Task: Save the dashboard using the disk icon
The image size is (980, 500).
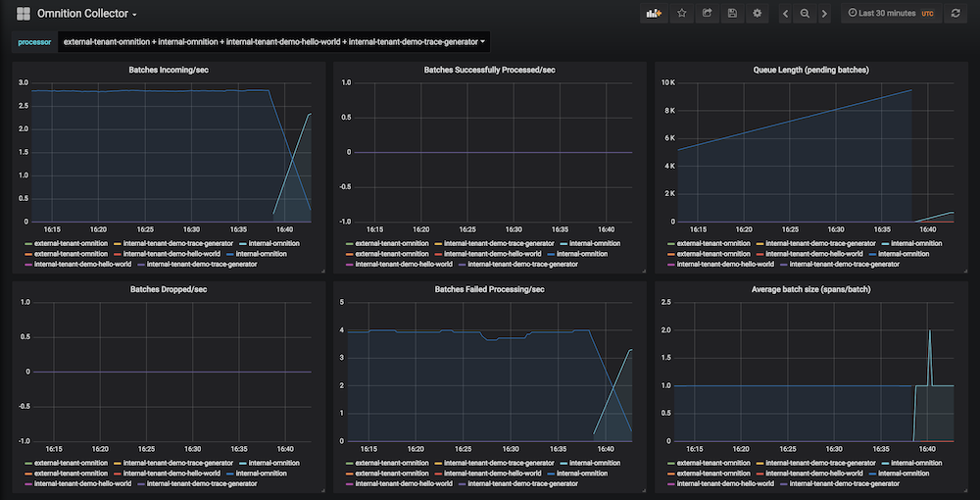Action: [732, 14]
